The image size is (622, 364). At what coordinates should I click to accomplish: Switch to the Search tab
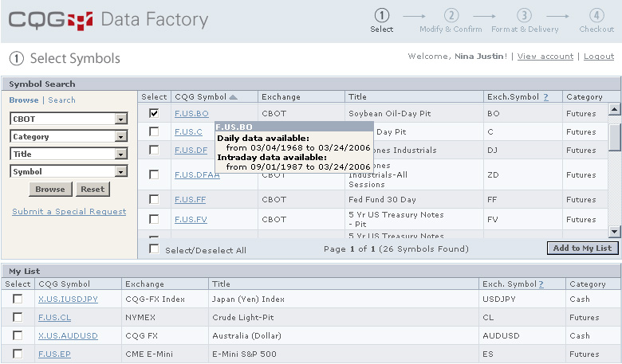click(62, 100)
